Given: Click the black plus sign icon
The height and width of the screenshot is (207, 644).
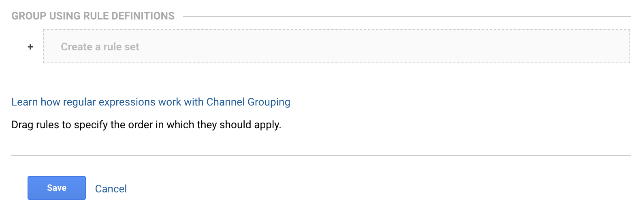Looking at the screenshot, I should (30, 47).
